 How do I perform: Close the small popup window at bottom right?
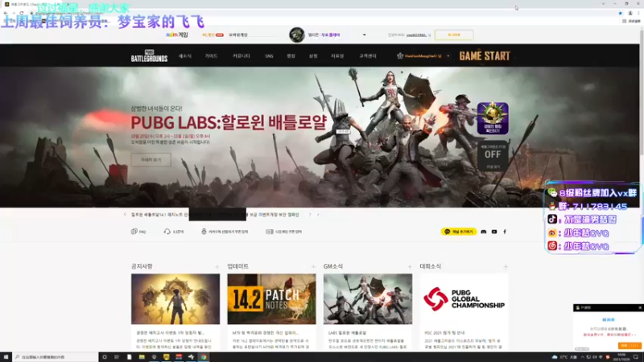click(x=640, y=307)
